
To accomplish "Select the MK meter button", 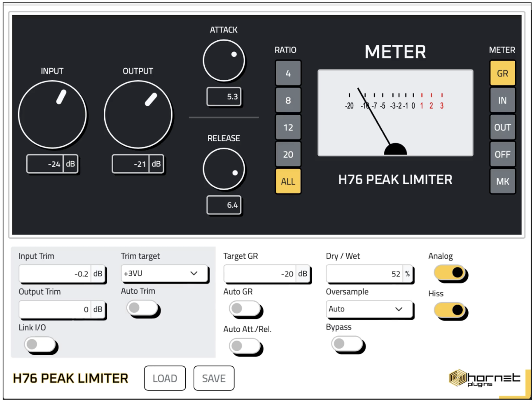I will pyautogui.click(x=502, y=182).
